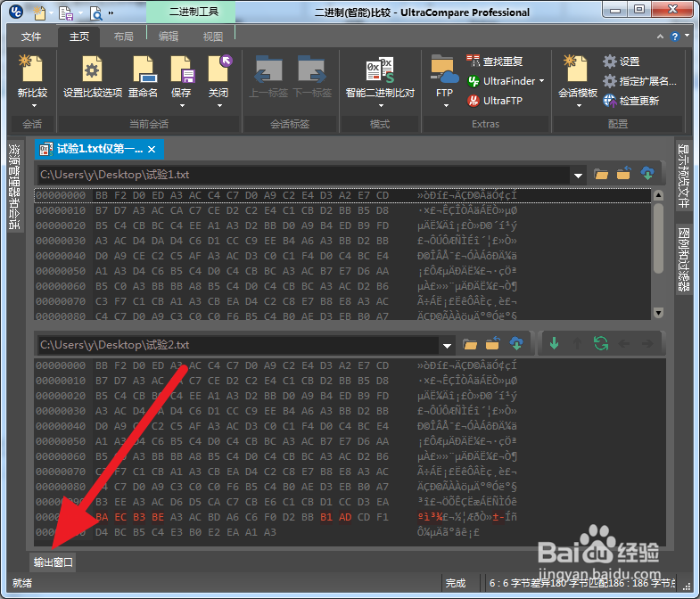Switch to the Edit (编辑) tab
Viewport: 700px width, 599px height.
click(169, 37)
